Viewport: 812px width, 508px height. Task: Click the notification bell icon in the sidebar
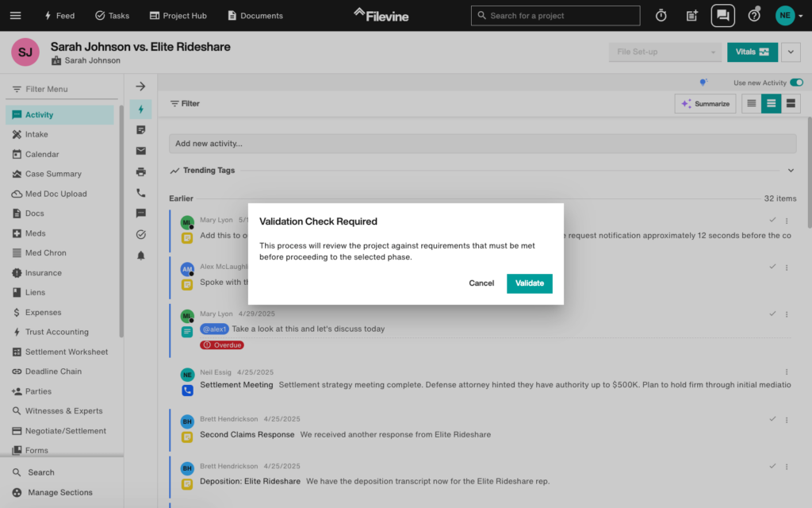point(141,256)
